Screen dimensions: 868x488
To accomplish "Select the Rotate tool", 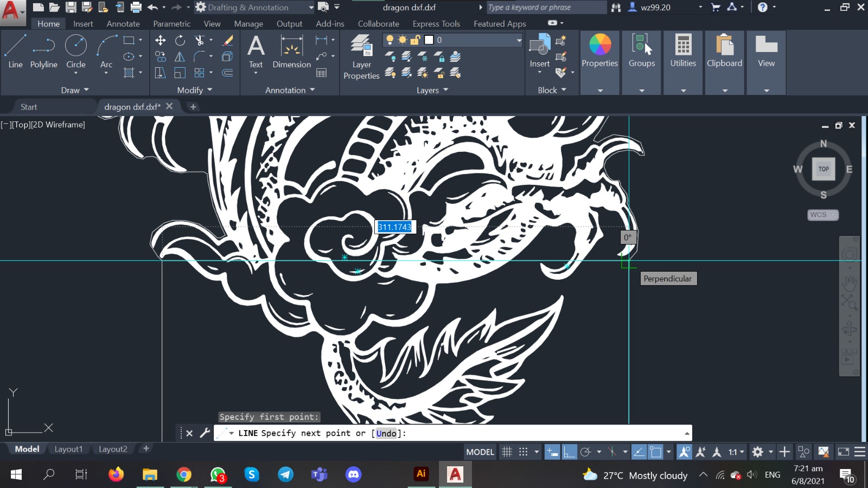I will pyautogui.click(x=180, y=40).
